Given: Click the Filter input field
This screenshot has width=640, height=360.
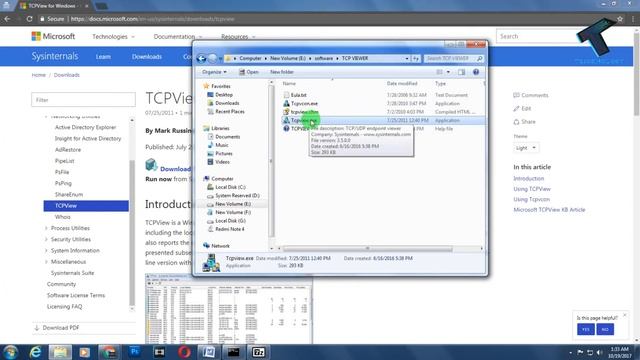Looking at the screenshot, I should click(83, 100).
